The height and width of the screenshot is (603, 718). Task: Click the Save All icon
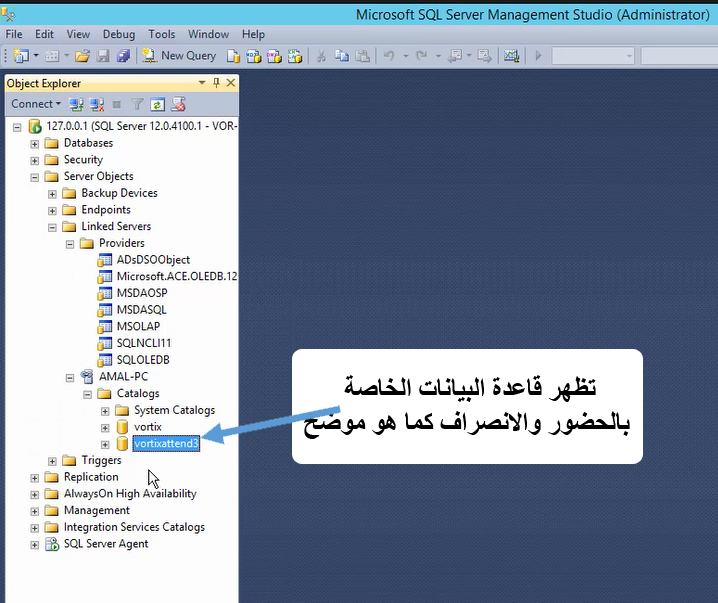(123, 56)
